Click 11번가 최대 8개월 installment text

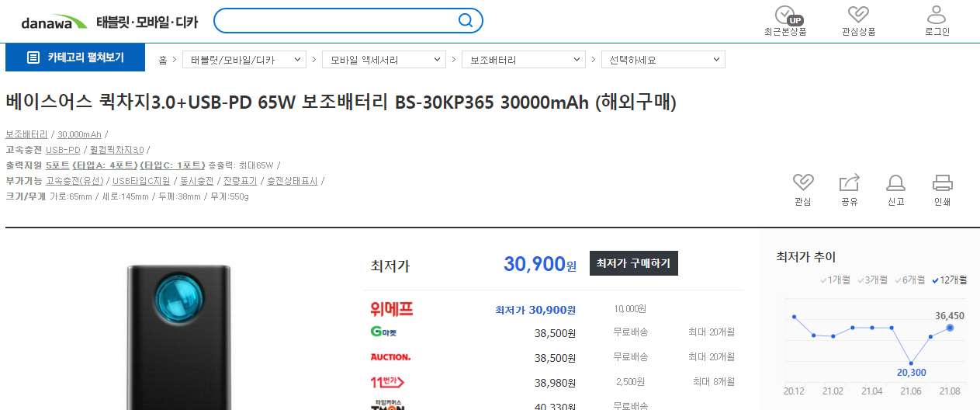714,382
